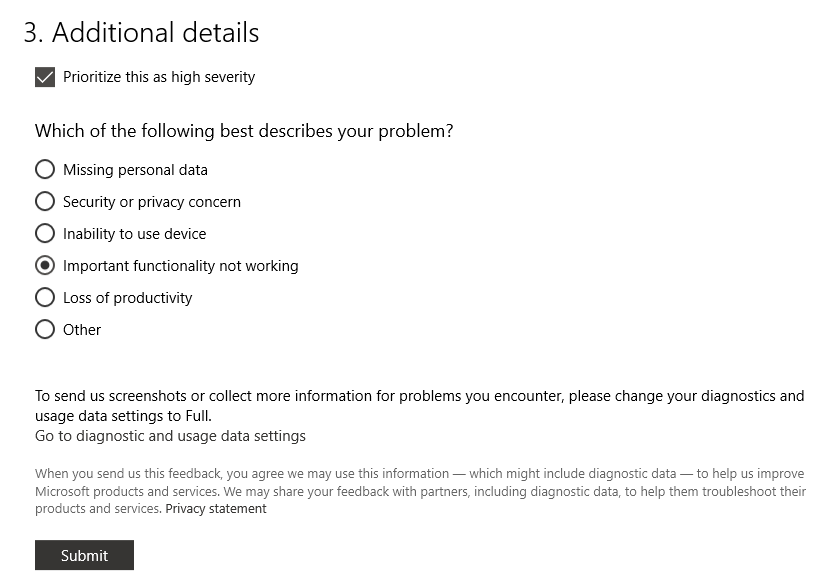Screen dimensions: 832x584
Task: Click the 'Inability to use device' label text
Action: click(x=134, y=234)
